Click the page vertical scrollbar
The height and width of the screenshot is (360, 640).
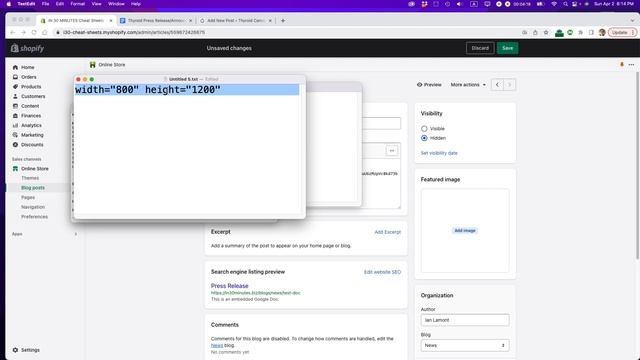[x=637, y=165]
